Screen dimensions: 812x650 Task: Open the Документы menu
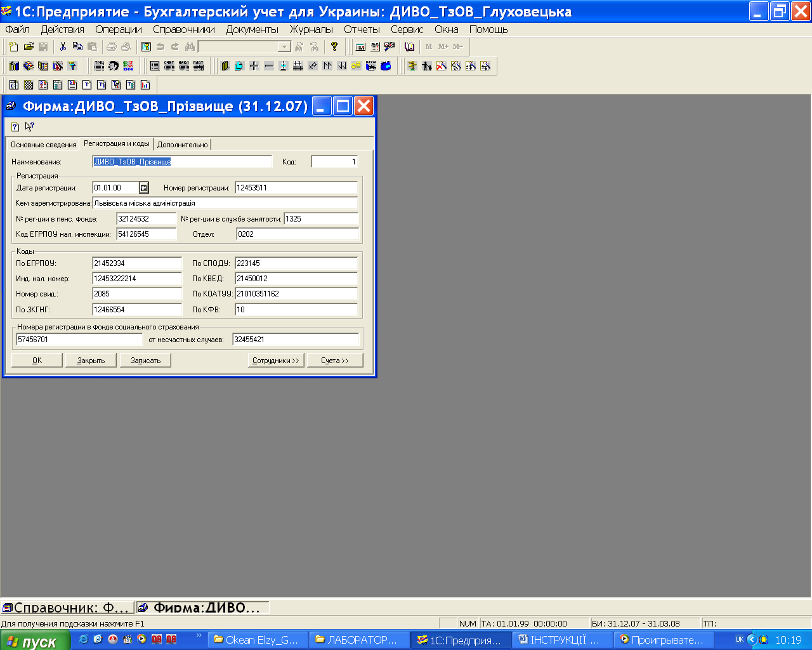[x=252, y=29]
